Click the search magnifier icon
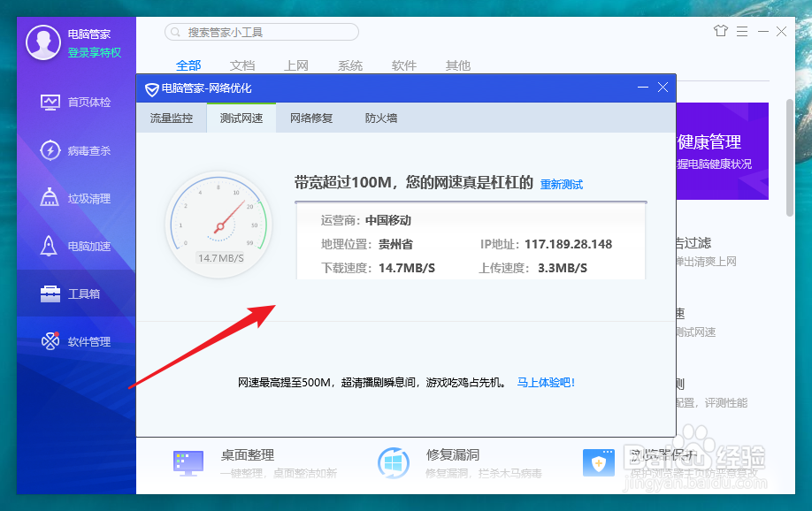This screenshot has height=511, width=812. point(175,32)
